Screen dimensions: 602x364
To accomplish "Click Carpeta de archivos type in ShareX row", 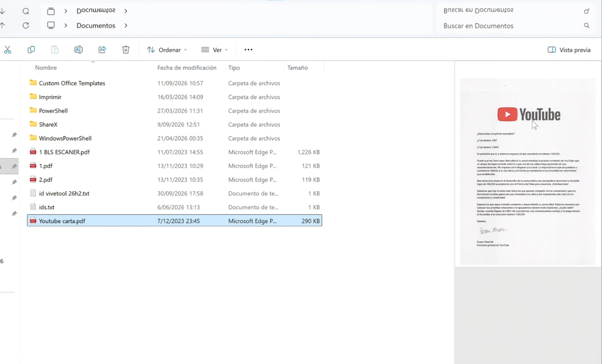I will (x=254, y=124).
